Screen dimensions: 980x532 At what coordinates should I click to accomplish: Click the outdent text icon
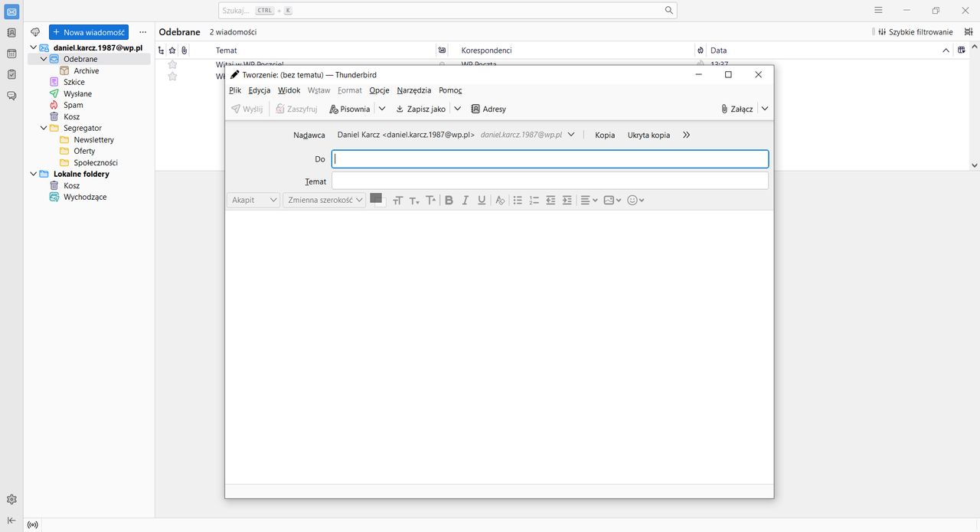coord(550,200)
